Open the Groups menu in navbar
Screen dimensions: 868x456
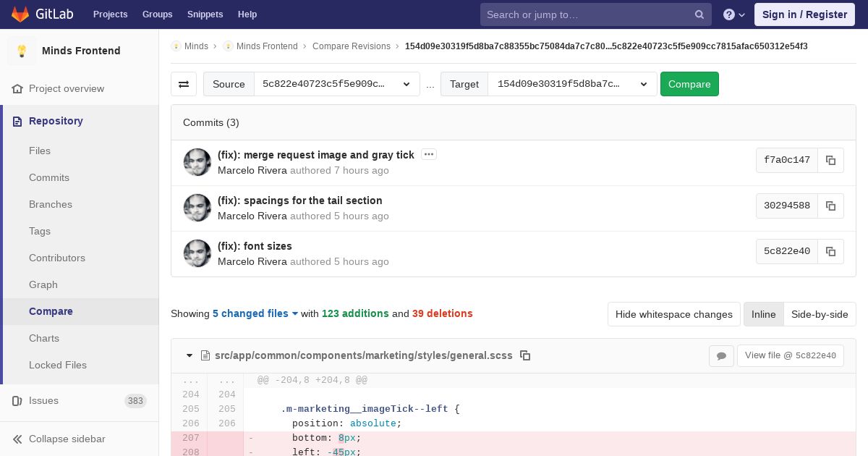(157, 14)
